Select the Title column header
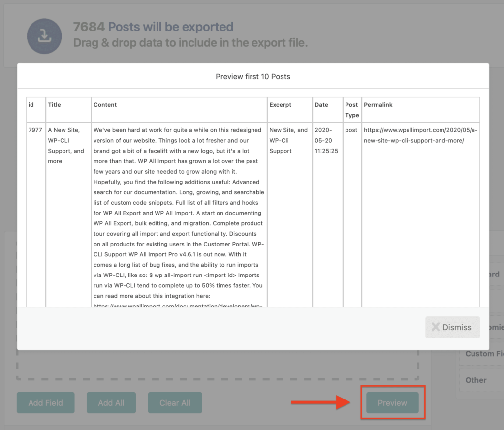The width and height of the screenshot is (504, 430). [54, 104]
